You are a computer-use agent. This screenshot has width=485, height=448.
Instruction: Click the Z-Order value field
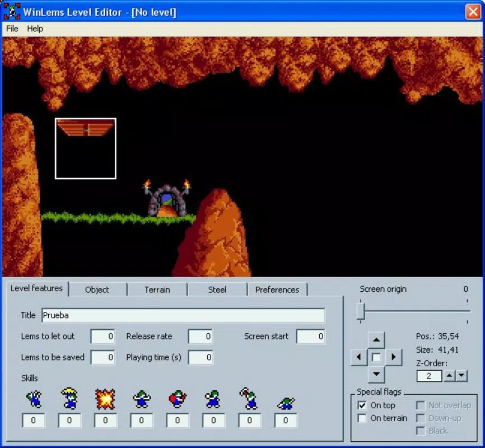click(x=430, y=376)
